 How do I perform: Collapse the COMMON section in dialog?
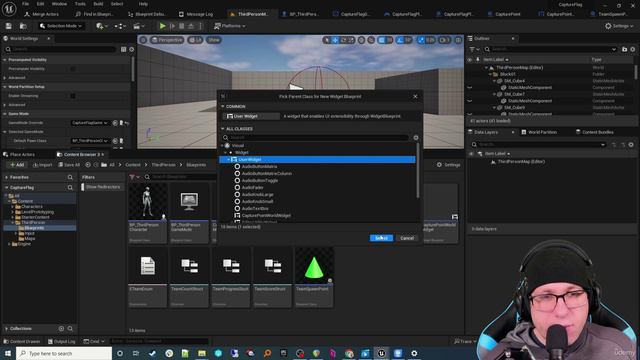click(223, 107)
